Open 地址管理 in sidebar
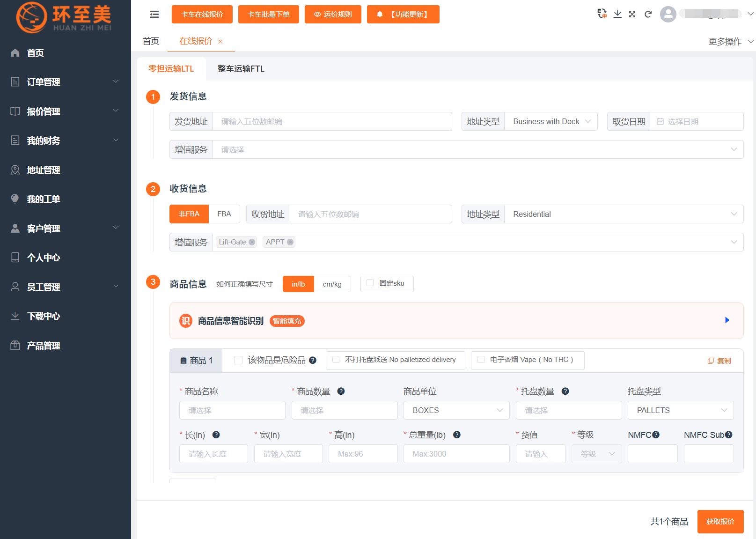Viewport: 756px width, 539px height. [x=66, y=170]
